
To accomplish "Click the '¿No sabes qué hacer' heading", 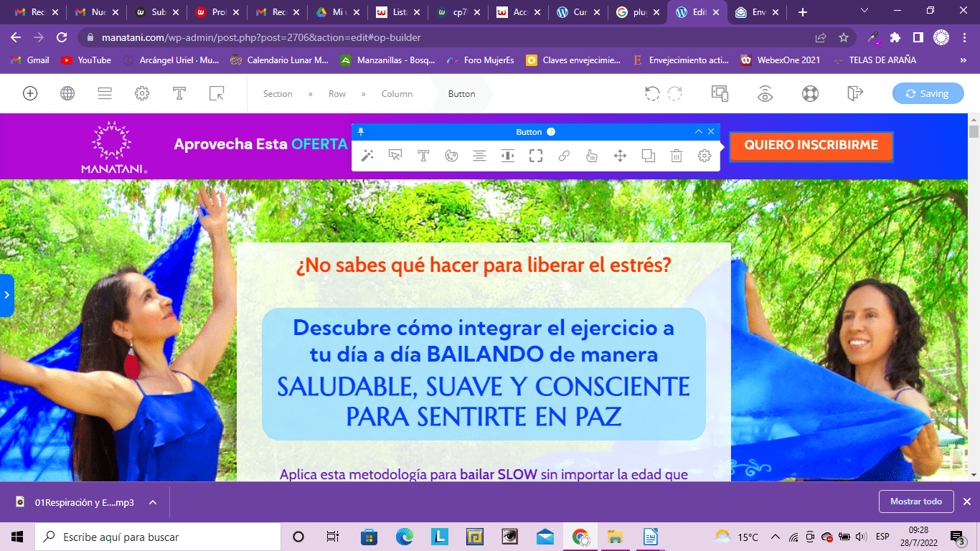I will click(484, 265).
